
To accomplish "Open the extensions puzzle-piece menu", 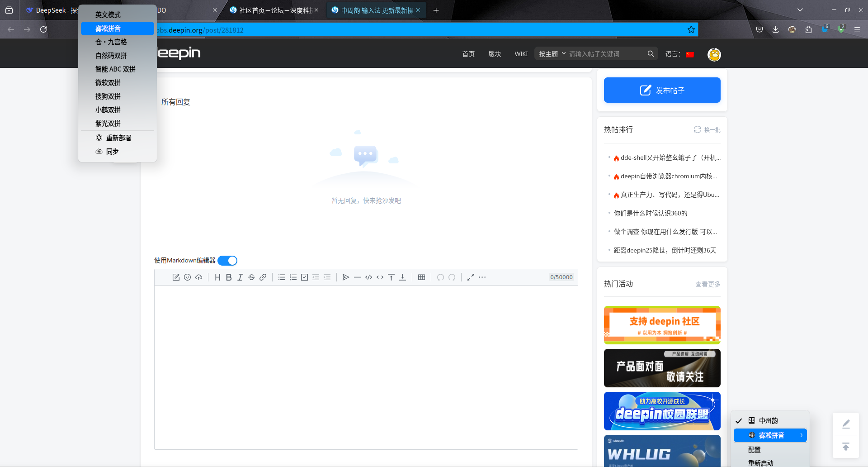I will [x=808, y=29].
